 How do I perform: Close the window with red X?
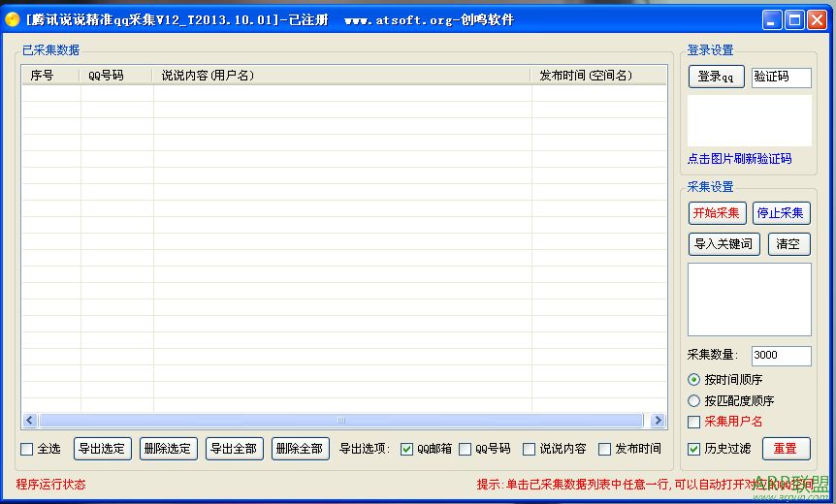[x=817, y=20]
